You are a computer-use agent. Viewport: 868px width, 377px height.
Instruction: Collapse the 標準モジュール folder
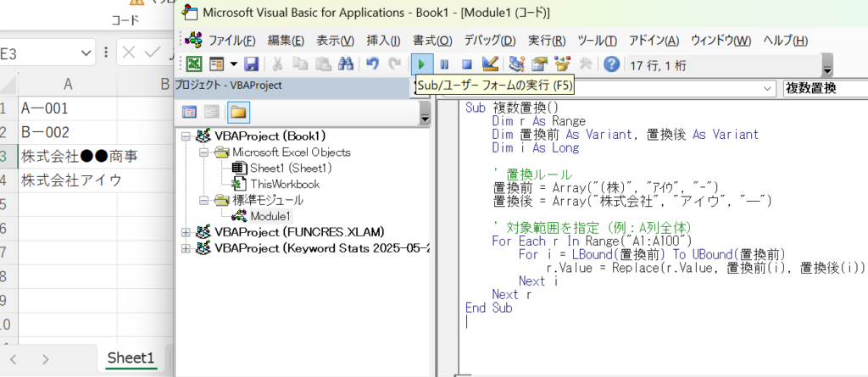point(203,199)
